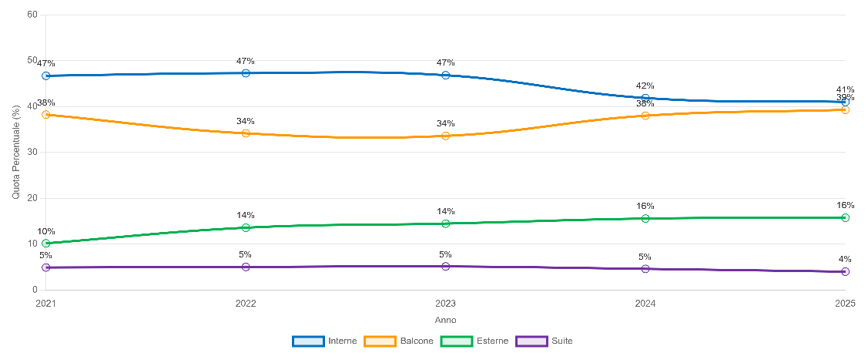Image resolution: width=868 pixels, height=363 pixels.
Task: Click the Suite 4% point in 2025
Action: click(845, 271)
